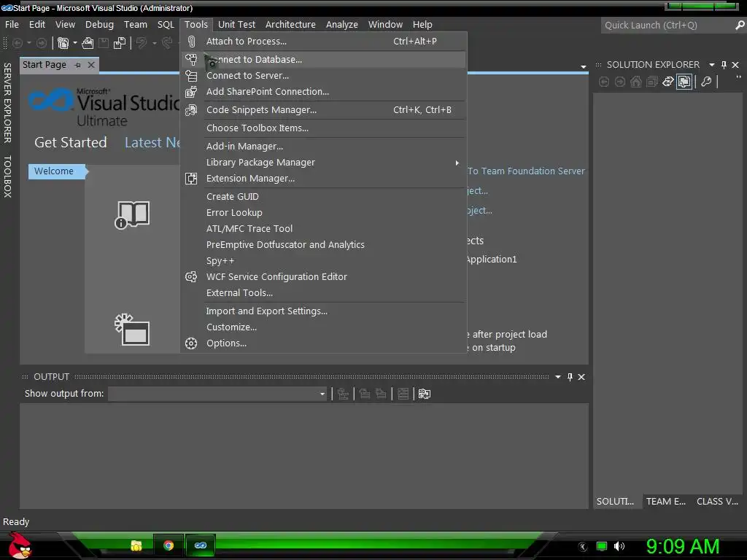Expand Solution Explorer toolbar overflow options
Screen dimensions: 747x560
pos(738,77)
